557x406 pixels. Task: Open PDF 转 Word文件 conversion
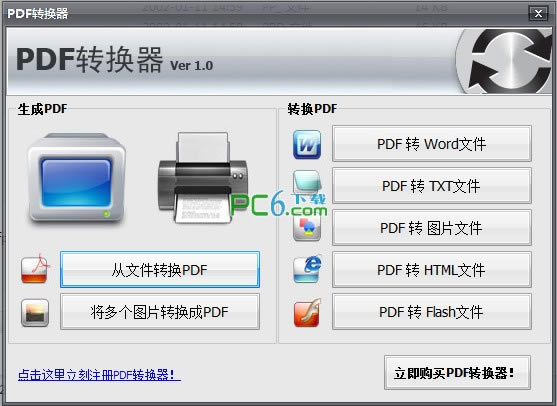[x=432, y=144]
